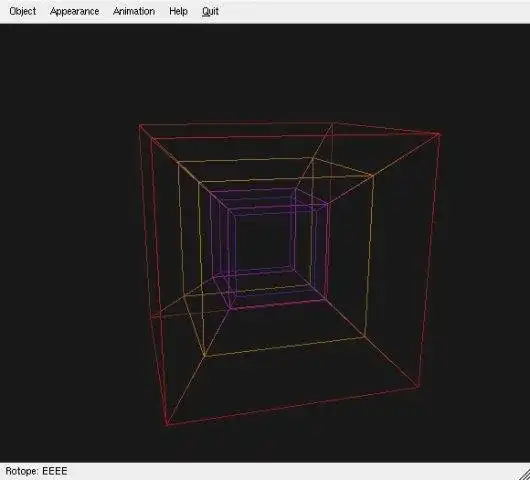530x480 pixels.
Task: Open the Help menu
Action: tap(178, 11)
